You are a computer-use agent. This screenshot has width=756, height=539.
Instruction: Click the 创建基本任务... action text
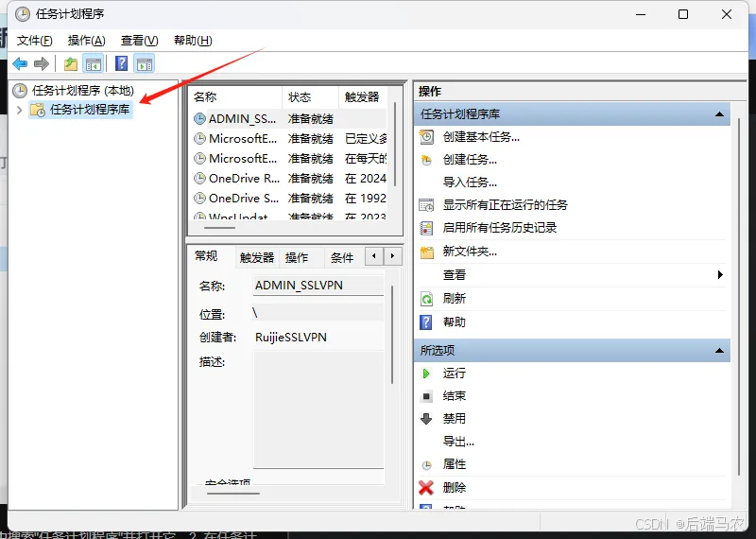(481, 137)
